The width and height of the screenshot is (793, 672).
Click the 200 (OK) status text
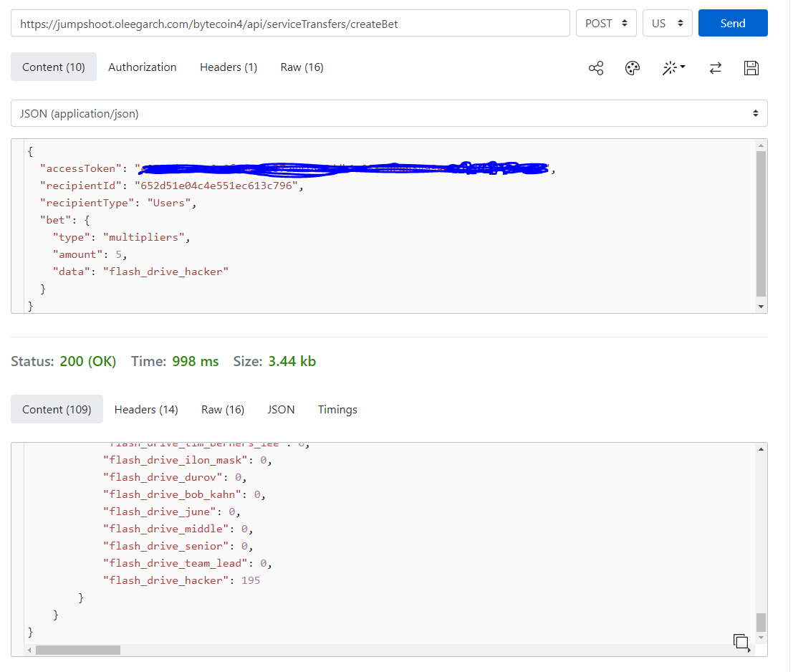click(x=87, y=361)
